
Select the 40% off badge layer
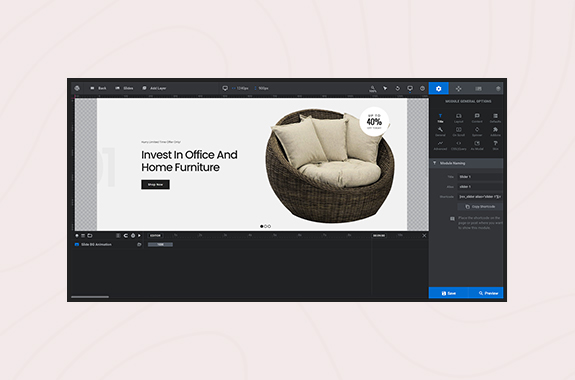click(374, 121)
